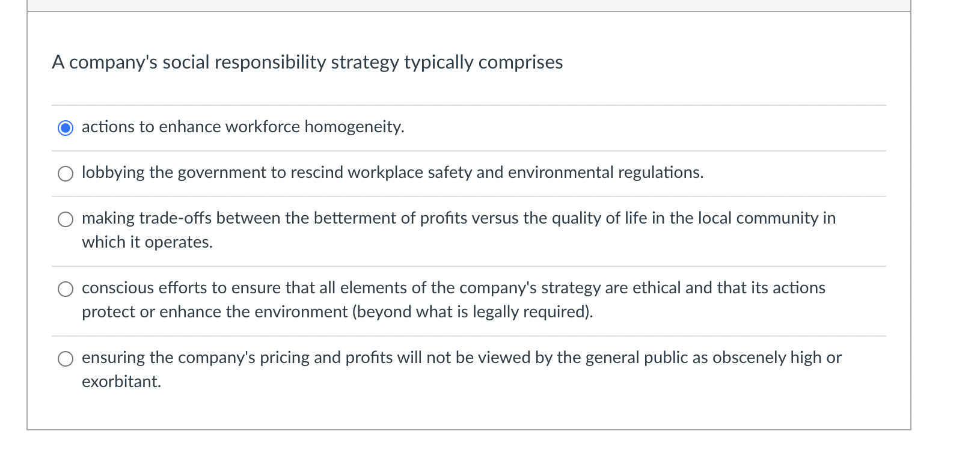
Task: Select the 'ensuring the company's pricing' option
Action: tap(66, 358)
